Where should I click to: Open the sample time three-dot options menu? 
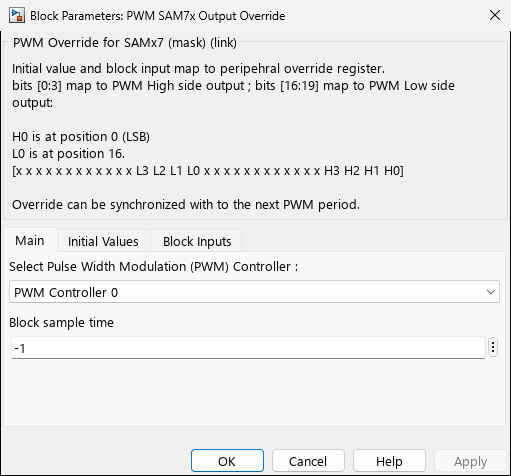(x=493, y=348)
